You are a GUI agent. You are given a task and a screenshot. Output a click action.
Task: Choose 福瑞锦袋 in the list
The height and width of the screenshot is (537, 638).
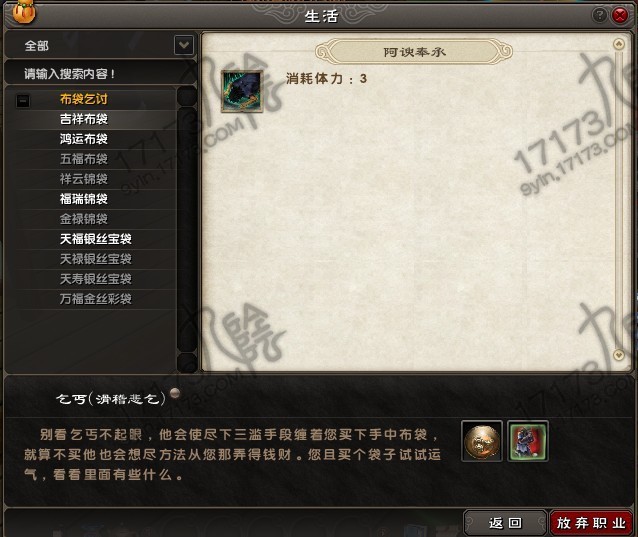84,199
